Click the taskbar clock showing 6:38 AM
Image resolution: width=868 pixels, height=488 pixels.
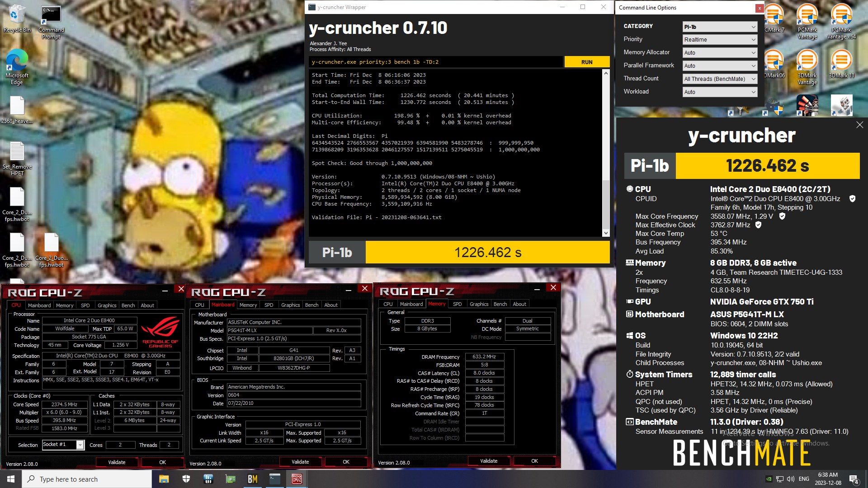[828, 479]
